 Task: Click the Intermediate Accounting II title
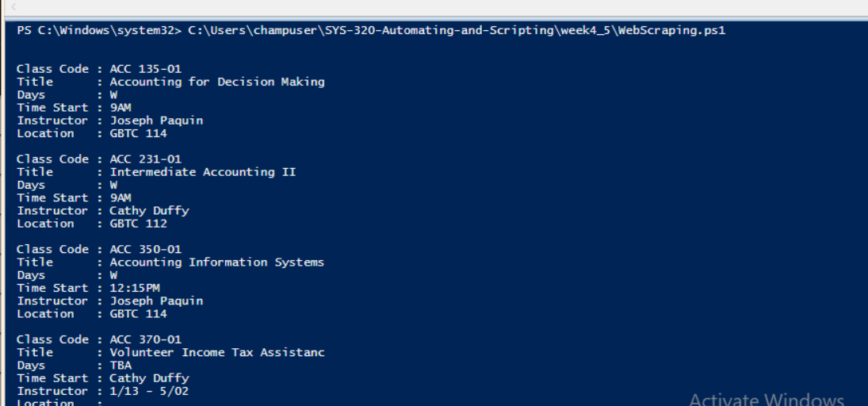pyautogui.click(x=202, y=172)
